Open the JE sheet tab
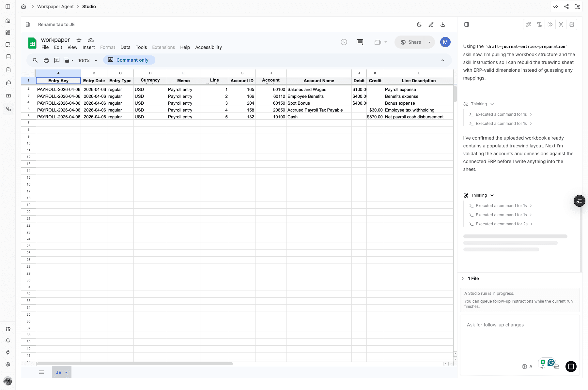This screenshot has width=588, height=390. coord(58,372)
